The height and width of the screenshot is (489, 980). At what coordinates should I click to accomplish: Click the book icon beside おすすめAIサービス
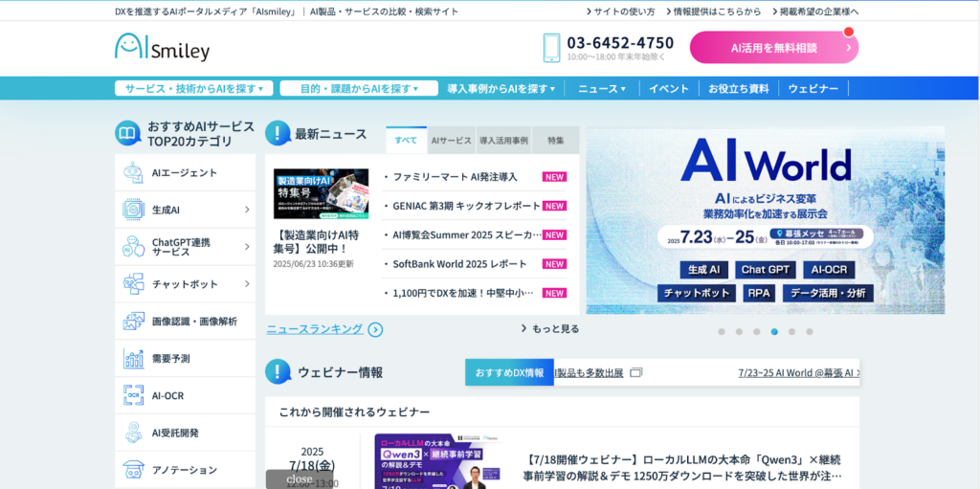click(x=127, y=133)
